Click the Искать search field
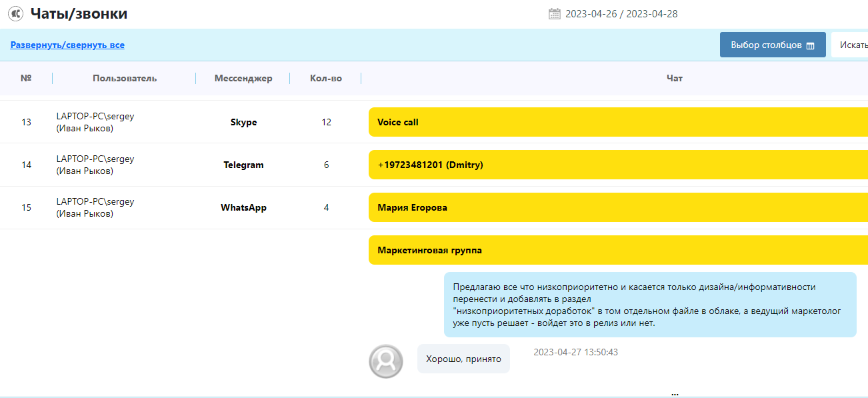This screenshot has height=398, width=868. 852,45
